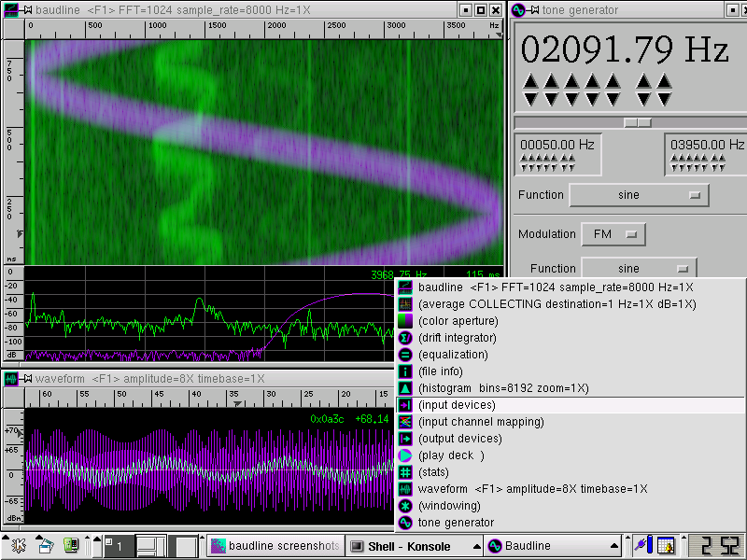
Task: Expand the modulation Function sine dropdown
Action: 639,269
